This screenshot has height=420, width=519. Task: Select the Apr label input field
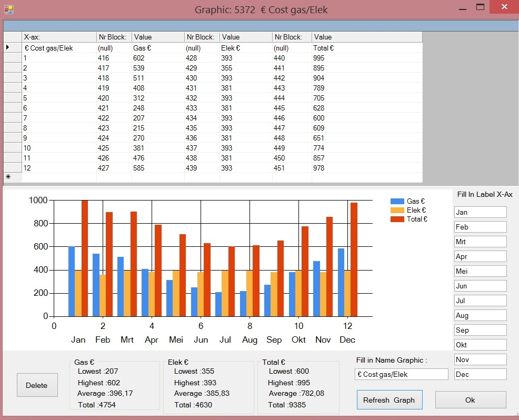[480, 256]
